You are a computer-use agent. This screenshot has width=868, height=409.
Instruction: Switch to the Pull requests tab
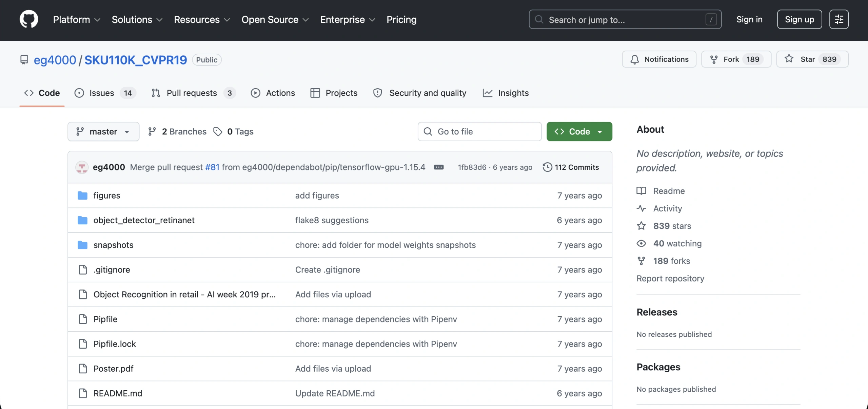pyautogui.click(x=193, y=93)
